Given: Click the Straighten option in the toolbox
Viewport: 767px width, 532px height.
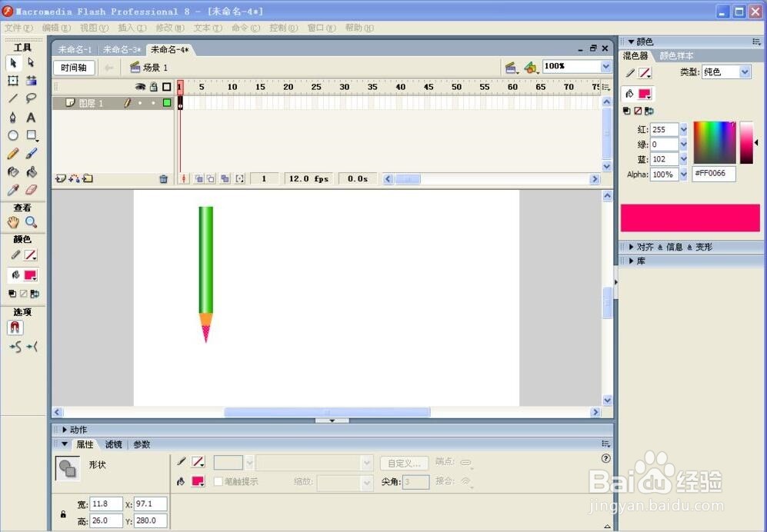Looking at the screenshot, I should click(32, 347).
